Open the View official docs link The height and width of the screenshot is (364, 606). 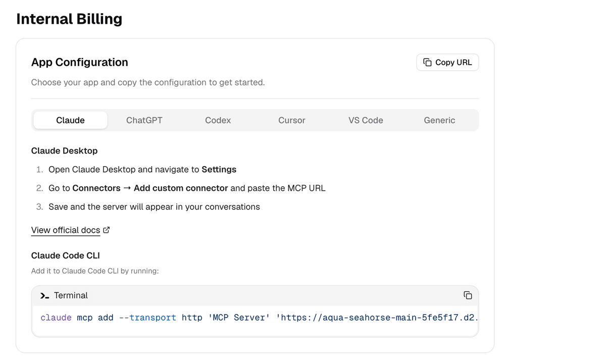pyautogui.click(x=66, y=230)
